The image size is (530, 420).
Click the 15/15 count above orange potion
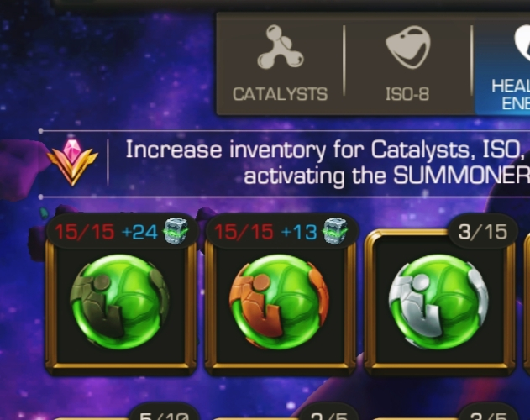[x=244, y=232]
